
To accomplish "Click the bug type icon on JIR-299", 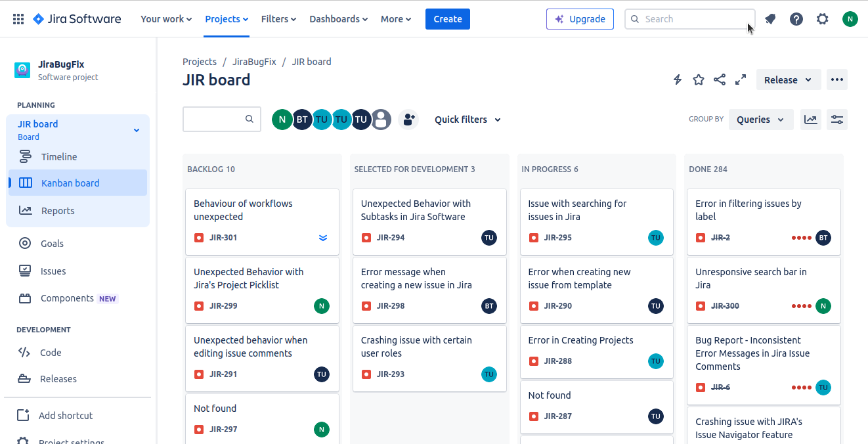I will coord(199,306).
